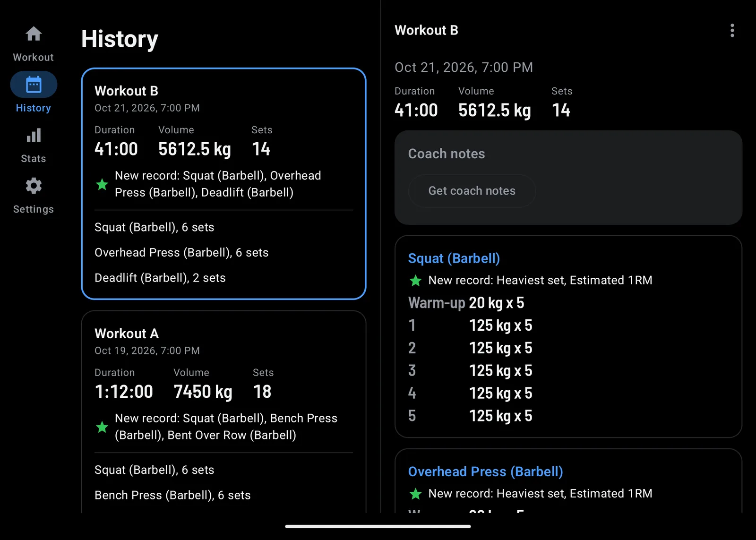The image size is (756, 540).
Task: Click the star beside Overhead Press record
Action: pyautogui.click(x=415, y=494)
